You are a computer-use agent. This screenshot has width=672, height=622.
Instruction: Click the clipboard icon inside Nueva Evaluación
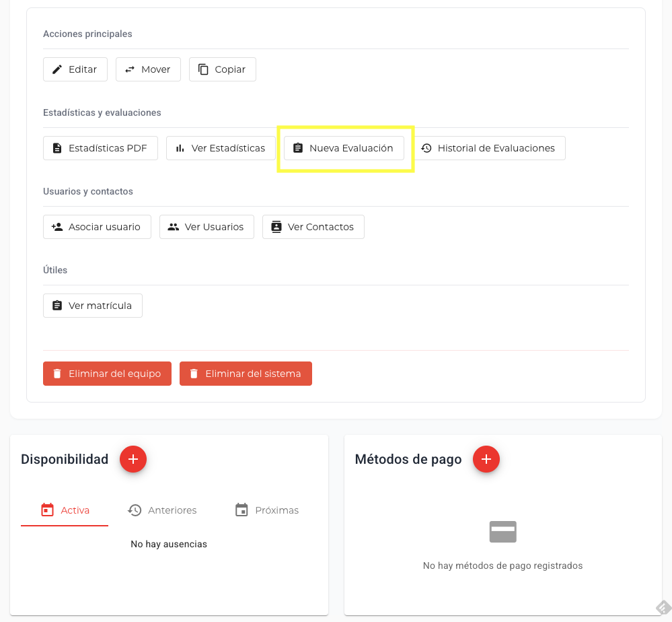click(299, 147)
